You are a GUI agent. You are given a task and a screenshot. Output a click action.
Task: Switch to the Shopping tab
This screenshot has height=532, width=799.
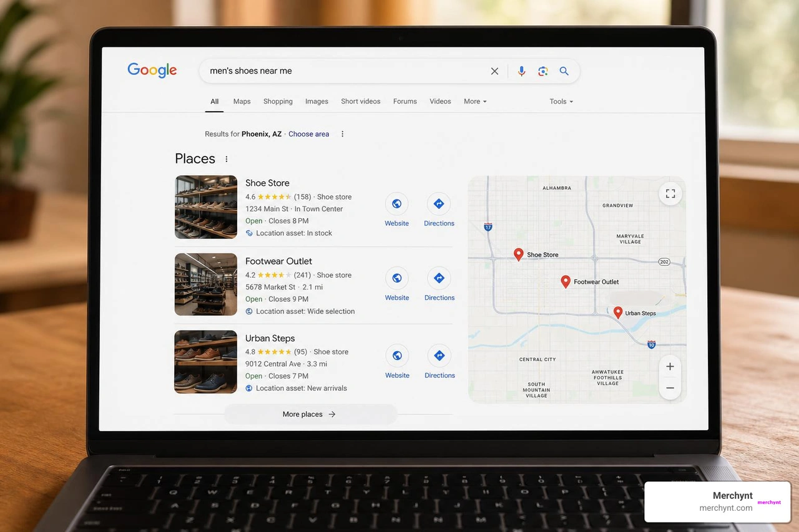(278, 101)
